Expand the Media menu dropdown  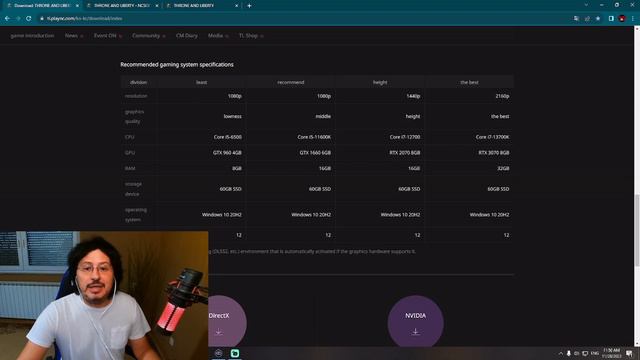[218, 36]
